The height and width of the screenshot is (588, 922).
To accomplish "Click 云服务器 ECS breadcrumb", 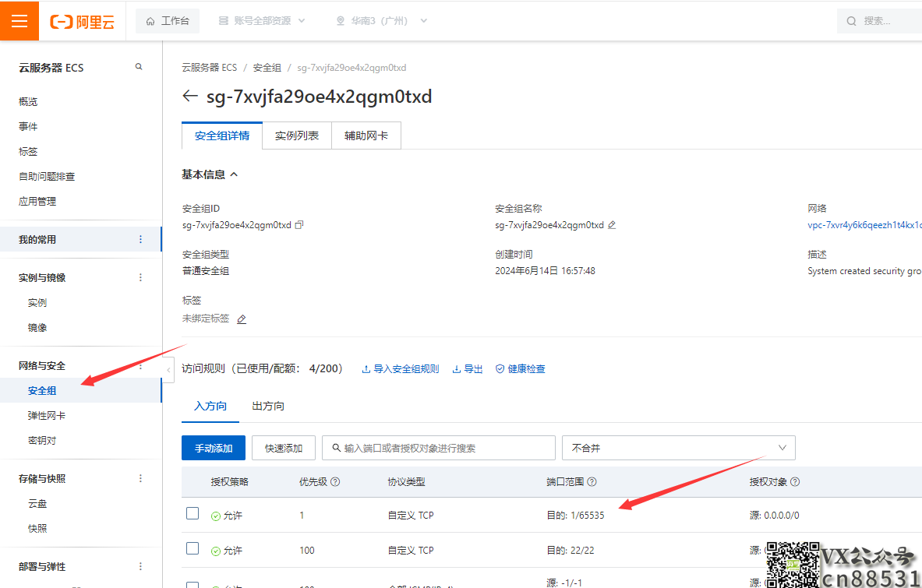I will [x=210, y=68].
